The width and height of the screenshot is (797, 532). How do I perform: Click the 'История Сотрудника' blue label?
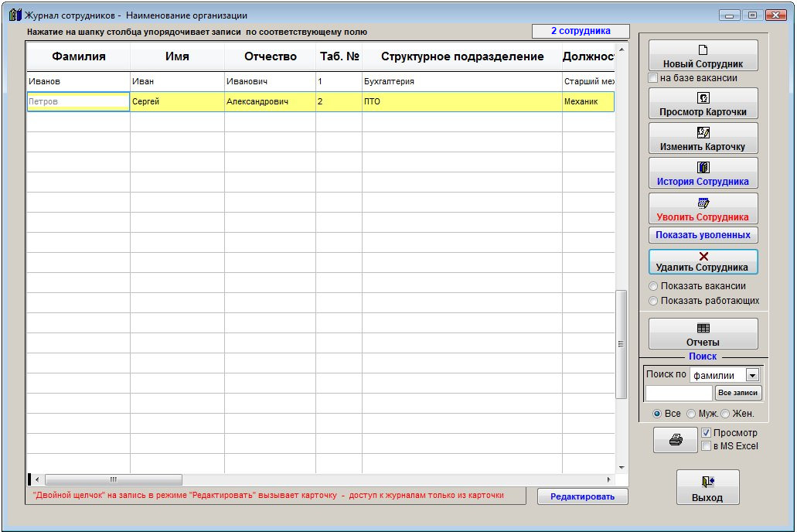tap(703, 182)
